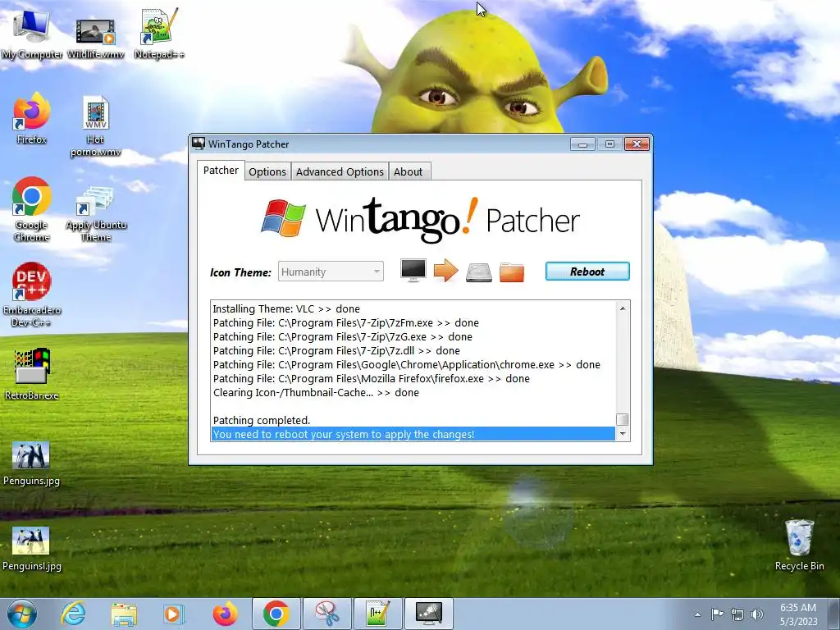Launch Google Chrome desktop shortcut
Image resolution: width=840 pixels, height=630 pixels.
pos(32,209)
